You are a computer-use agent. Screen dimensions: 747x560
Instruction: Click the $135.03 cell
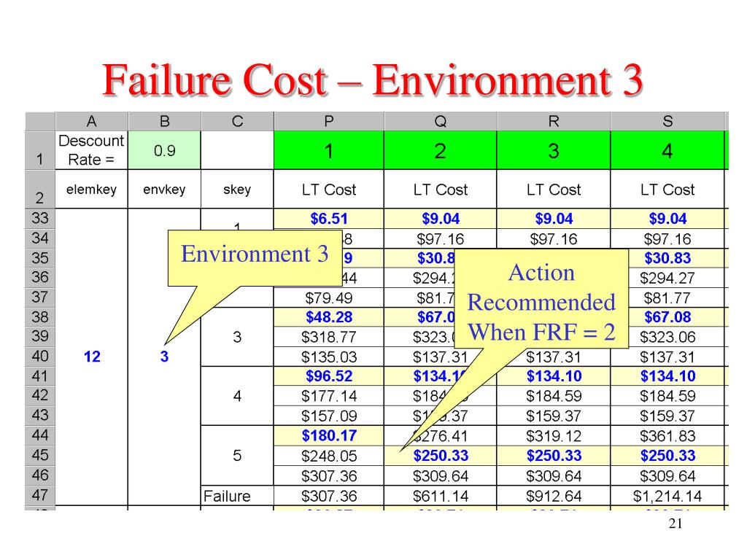(x=329, y=357)
